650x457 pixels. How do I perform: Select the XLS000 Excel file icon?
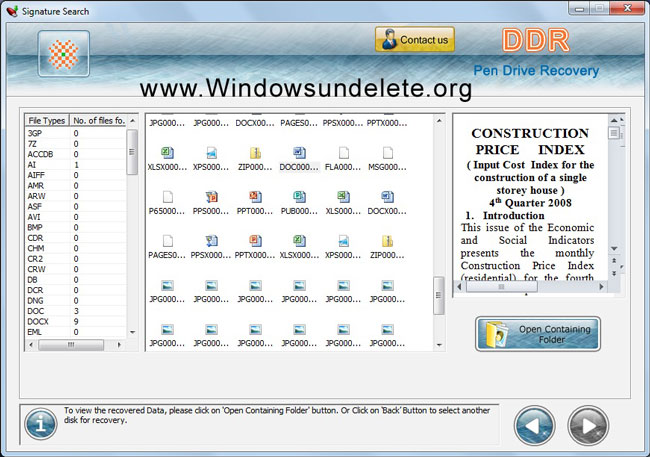(x=343, y=197)
